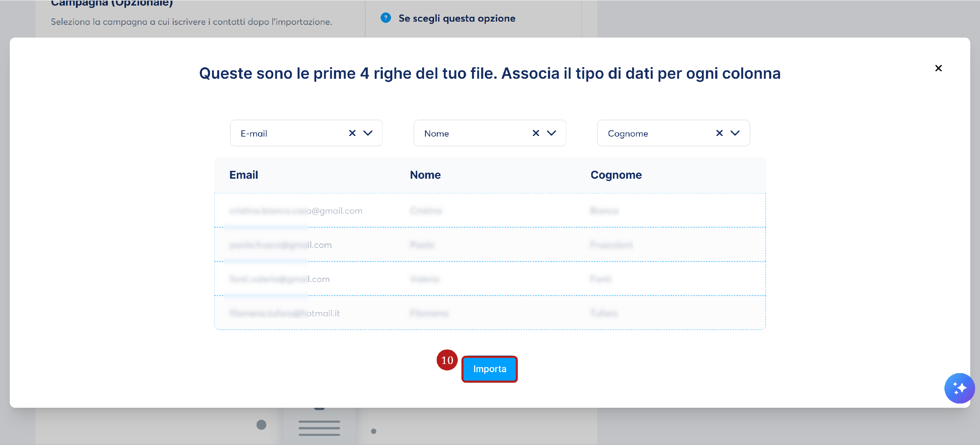Close the column mapping dialog
The height and width of the screenshot is (445, 980).
coord(938,68)
